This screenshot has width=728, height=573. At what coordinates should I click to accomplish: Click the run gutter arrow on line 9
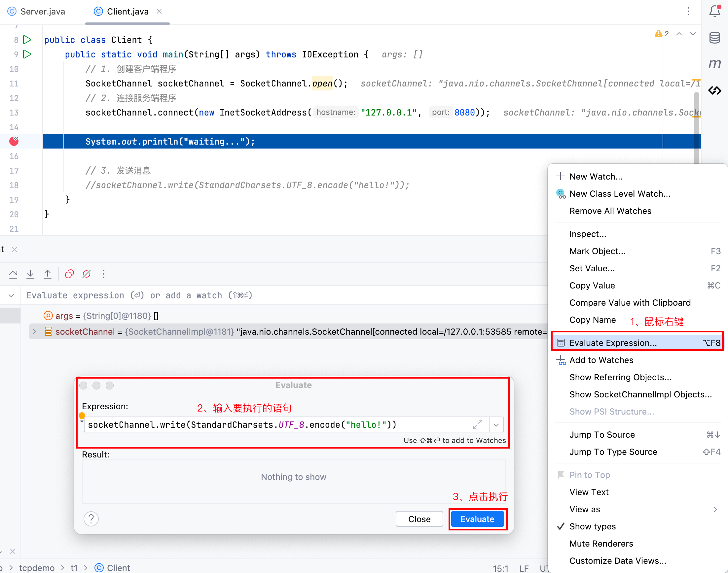point(27,54)
